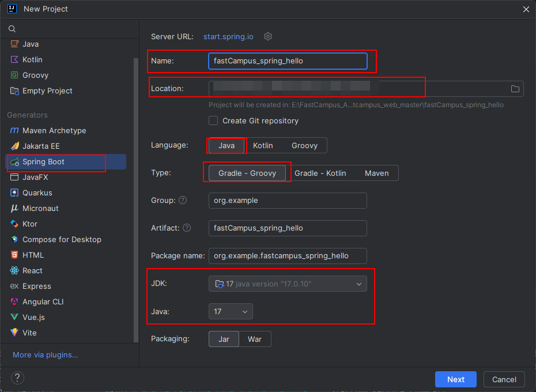The width and height of the screenshot is (536, 392).
Task: Select War packaging
Action: pyautogui.click(x=255, y=339)
